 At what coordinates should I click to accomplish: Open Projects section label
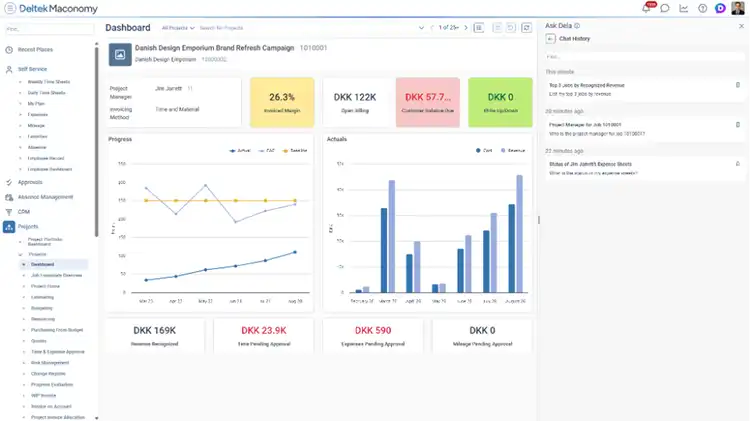point(28,227)
